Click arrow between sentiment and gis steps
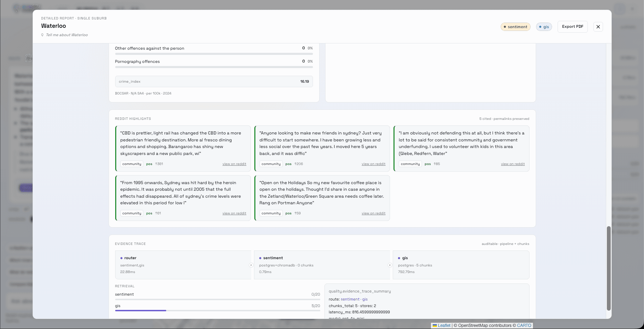The height and width of the screenshot is (329, 644). point(390,265)
